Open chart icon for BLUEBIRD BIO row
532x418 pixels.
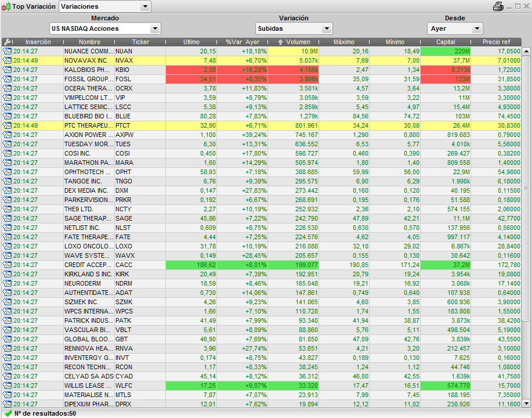tap(7, 116)
